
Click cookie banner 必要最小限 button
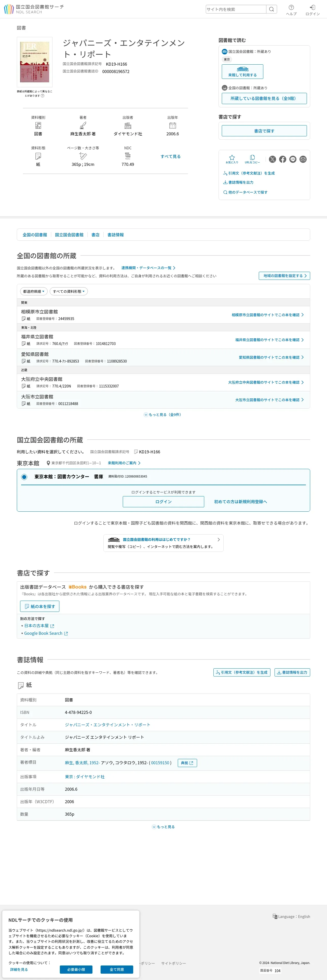pos(76,969)
